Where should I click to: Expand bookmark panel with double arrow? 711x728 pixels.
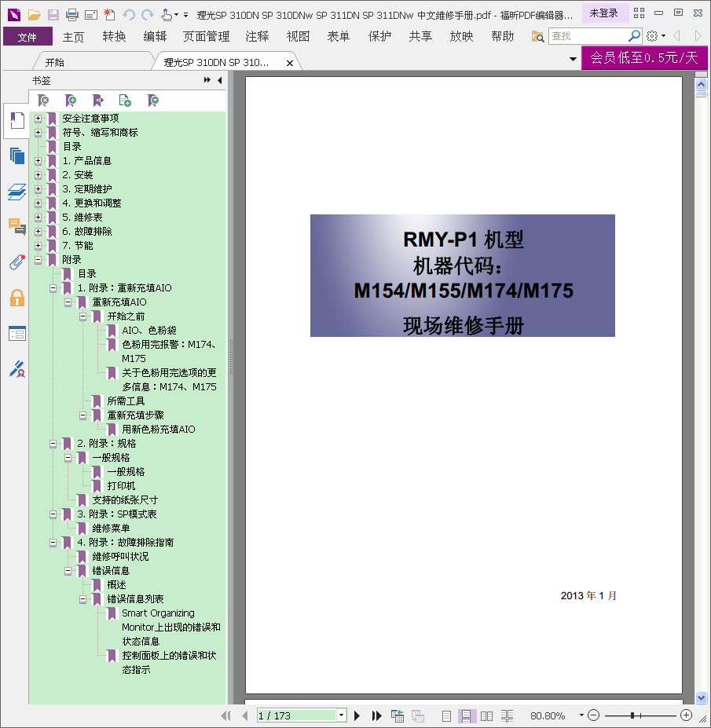[x=207, y=80]
